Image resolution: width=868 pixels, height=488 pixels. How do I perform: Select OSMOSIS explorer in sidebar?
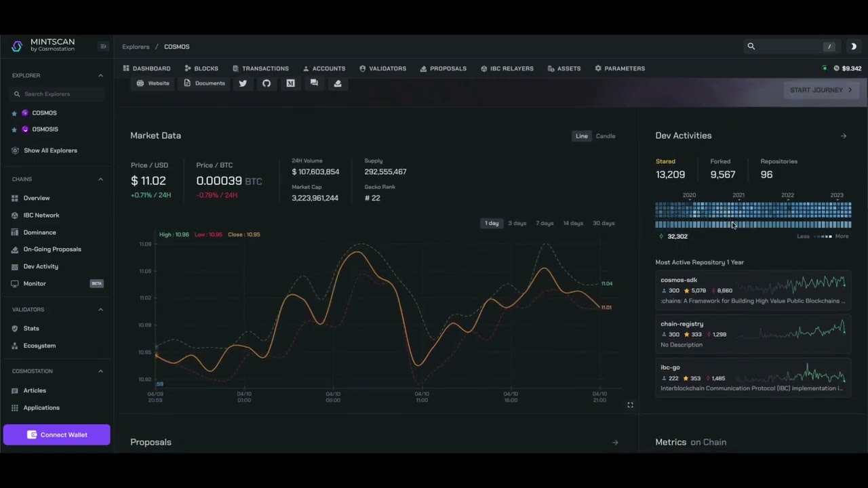click(45, 129)
